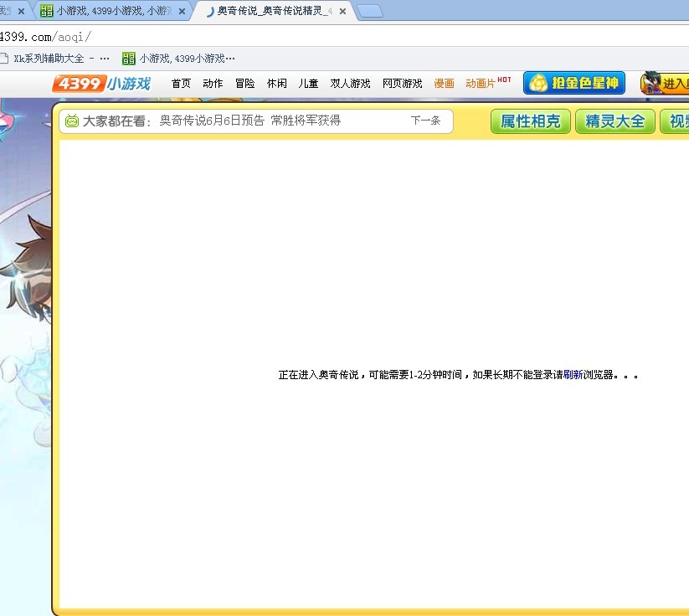Click the green 小游戏 bookmark favicon

[128, 59]
